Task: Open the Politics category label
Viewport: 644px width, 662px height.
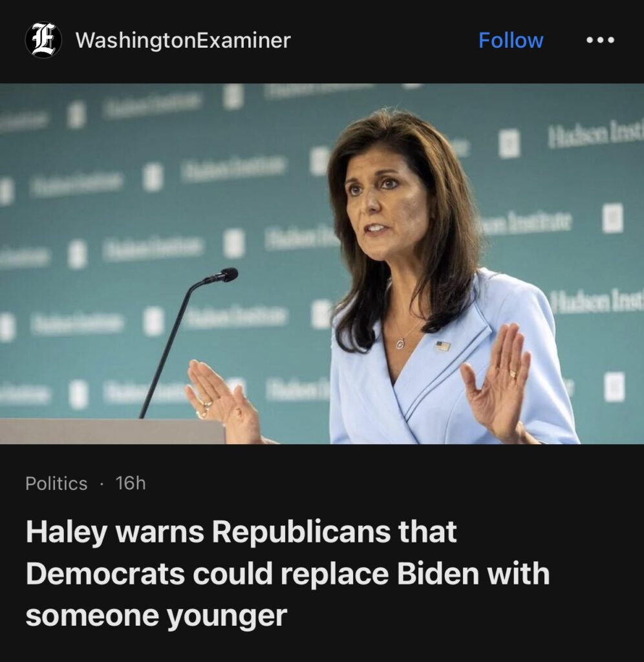Action: 56,484
